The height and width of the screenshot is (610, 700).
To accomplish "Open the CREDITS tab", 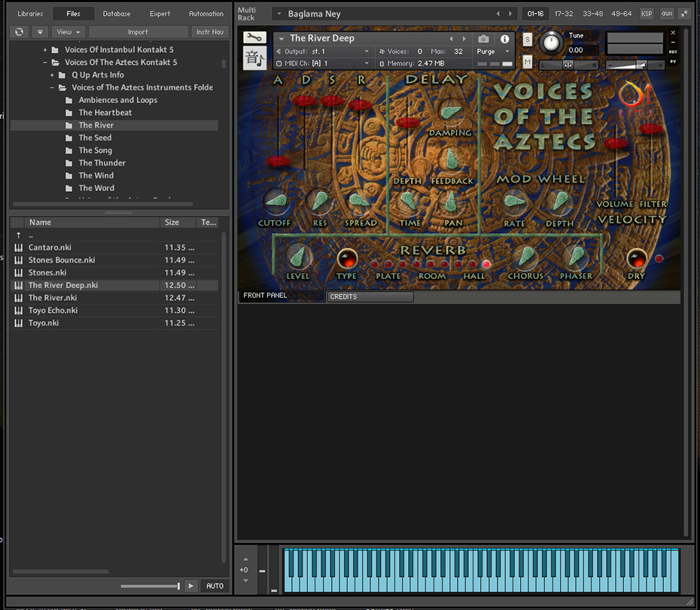I will [370, 297].
